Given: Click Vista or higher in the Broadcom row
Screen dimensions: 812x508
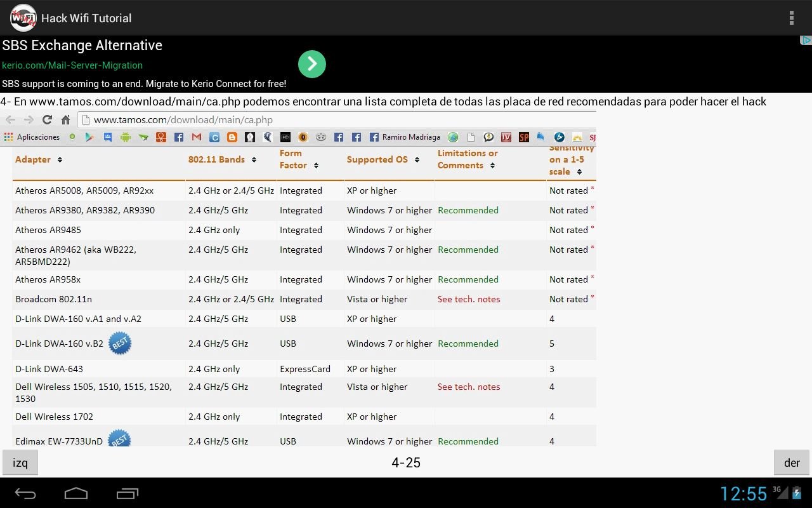Looking at the screenshot, I should coord(377,299).
